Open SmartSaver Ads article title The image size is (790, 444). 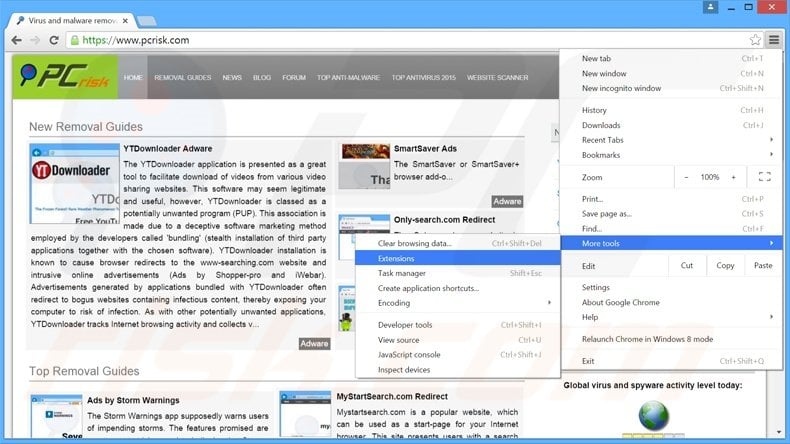point(425,149)
